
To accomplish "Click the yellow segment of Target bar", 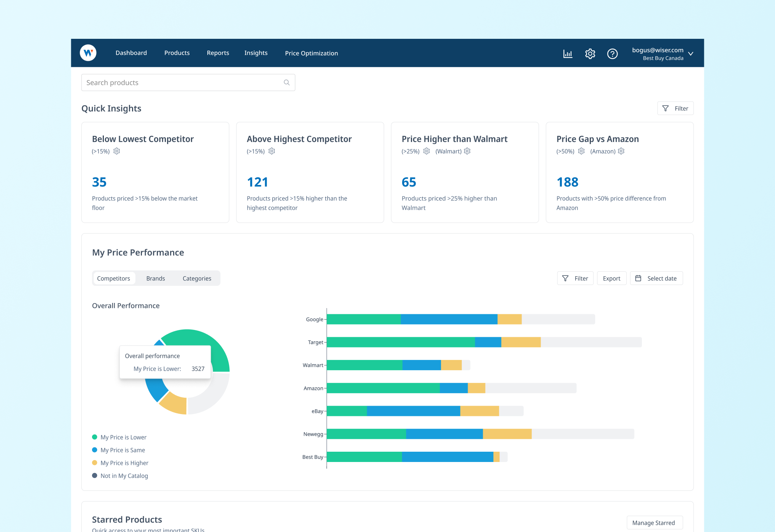I will click(520, 342).
